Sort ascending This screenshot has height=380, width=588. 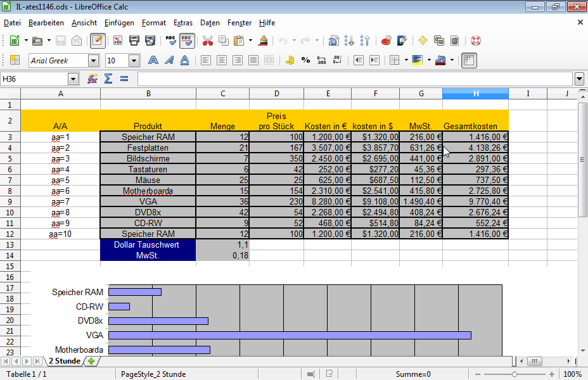coord(350,41)
